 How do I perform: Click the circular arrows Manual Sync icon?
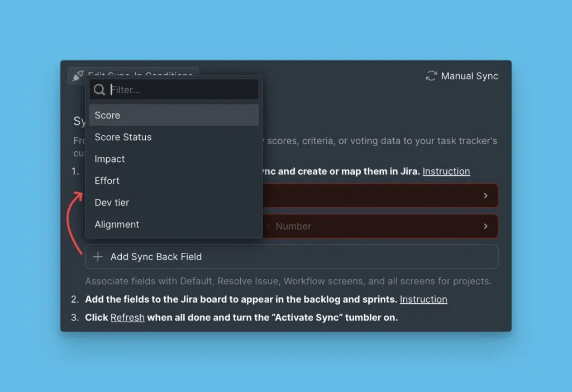431,76
